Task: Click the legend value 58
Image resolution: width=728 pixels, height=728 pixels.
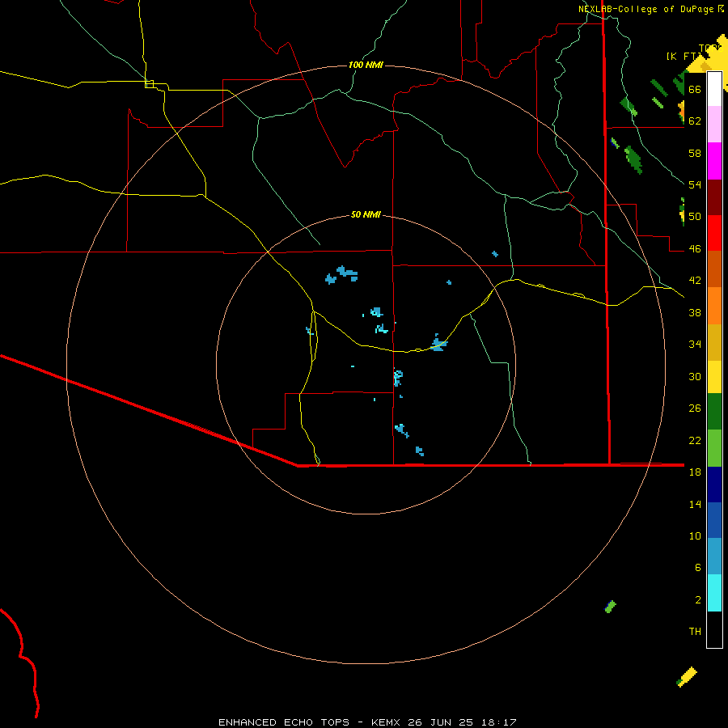Action: [x=695, y=153]
